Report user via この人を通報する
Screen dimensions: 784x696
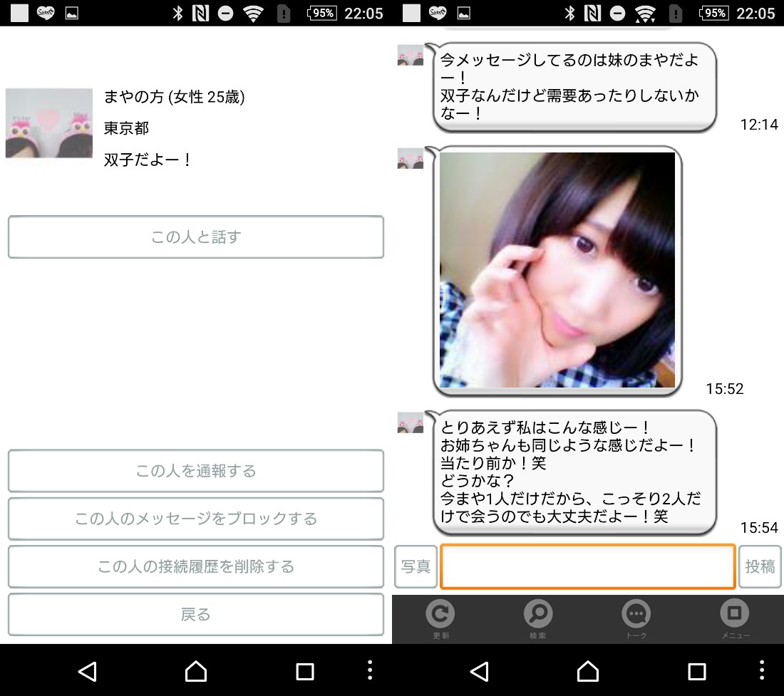(x=196, y=471)
